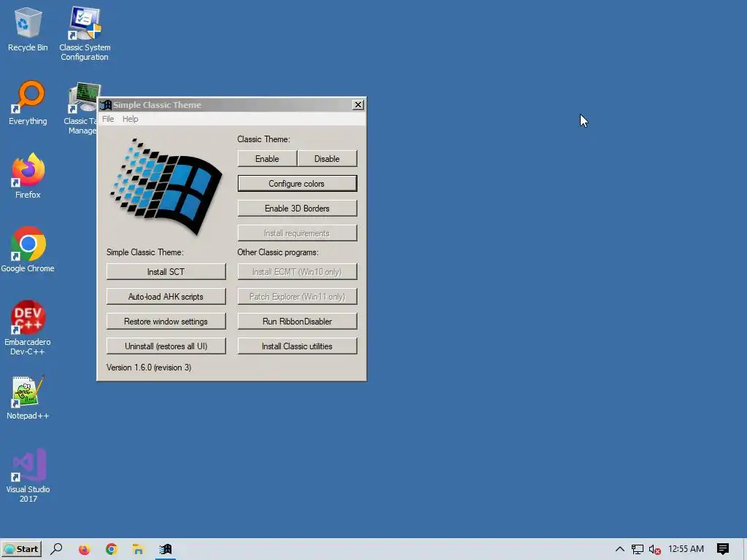
Task: Click Auto-load AHK scripts
Action: 166,296
